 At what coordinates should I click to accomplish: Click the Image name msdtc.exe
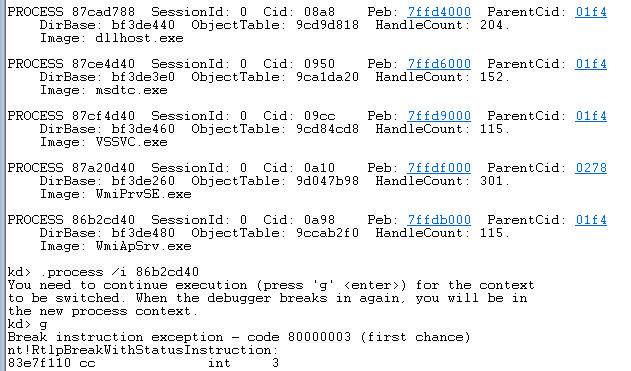(132, 90)
